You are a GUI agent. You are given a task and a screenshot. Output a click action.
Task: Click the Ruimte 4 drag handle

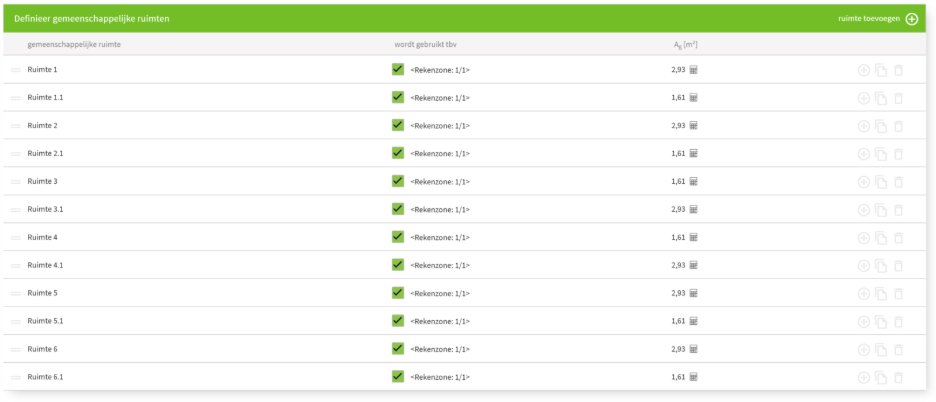[16, 238]
